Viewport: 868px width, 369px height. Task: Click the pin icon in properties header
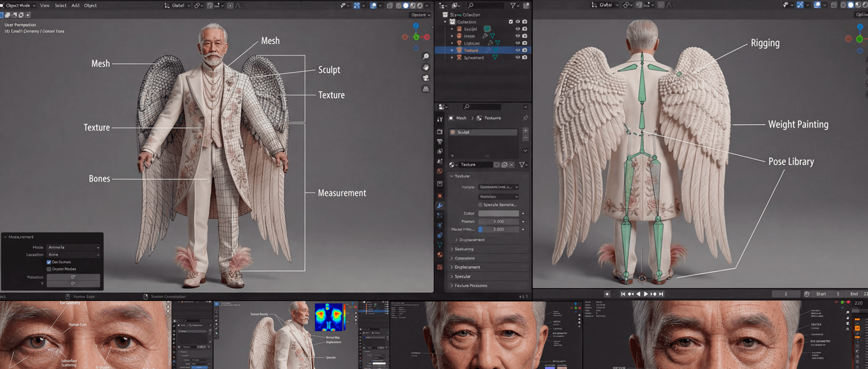tap(525, 118)
